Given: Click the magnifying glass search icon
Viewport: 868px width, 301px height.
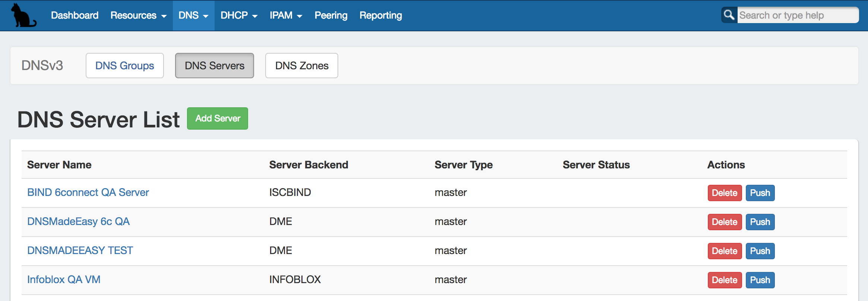Looking at the screenshot, I should pyautogui.click(x=729, y=15).
